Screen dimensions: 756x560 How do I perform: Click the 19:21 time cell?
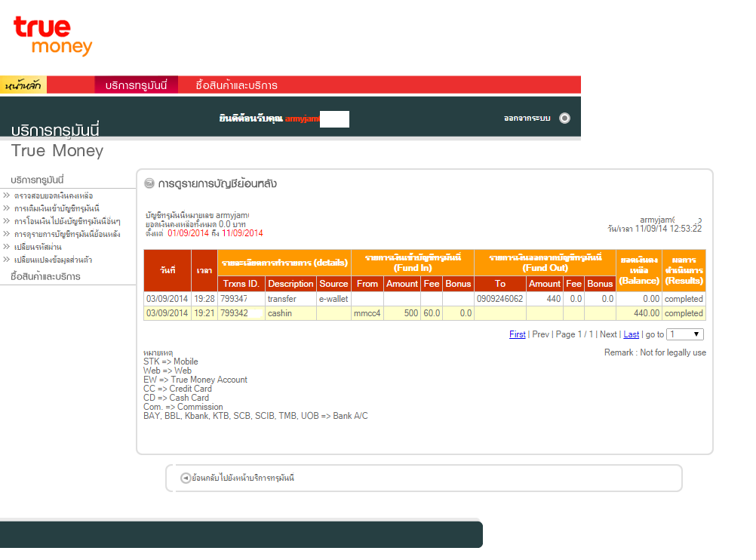(204, 313)
